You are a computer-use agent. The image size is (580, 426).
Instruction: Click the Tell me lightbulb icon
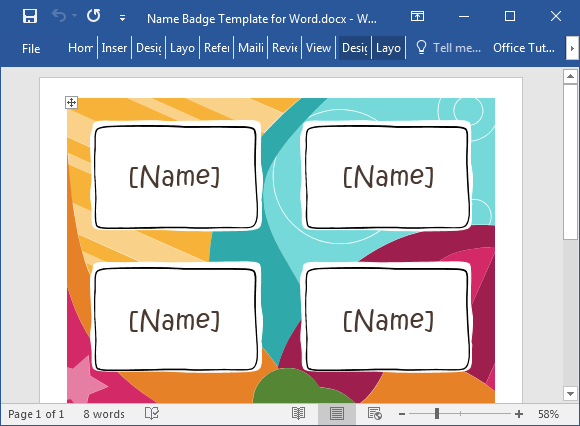pos(421,47)
